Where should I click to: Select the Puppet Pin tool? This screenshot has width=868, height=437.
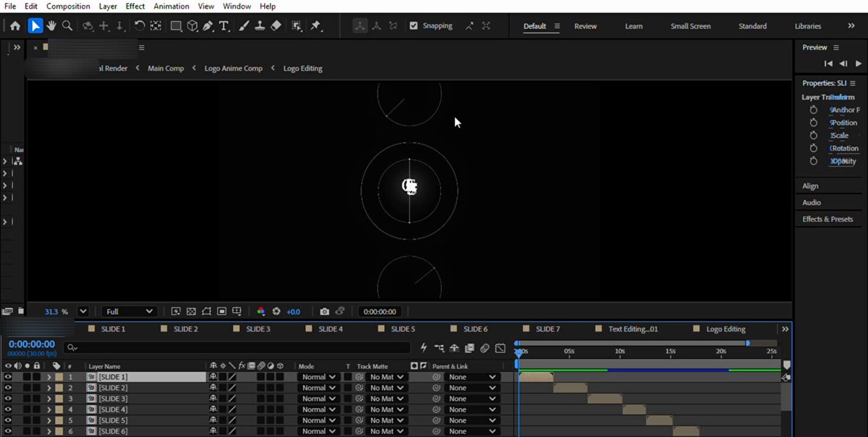pyautogui.click(x=315, y=26)
